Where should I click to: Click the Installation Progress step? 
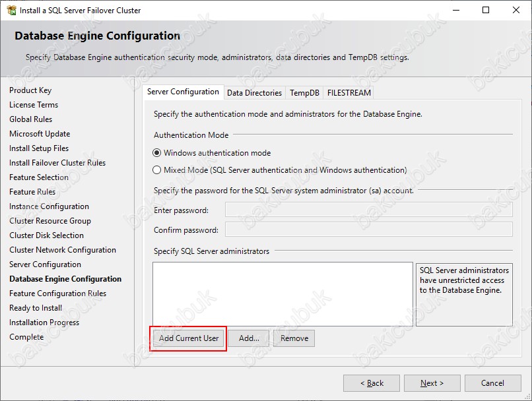[44, 323]
